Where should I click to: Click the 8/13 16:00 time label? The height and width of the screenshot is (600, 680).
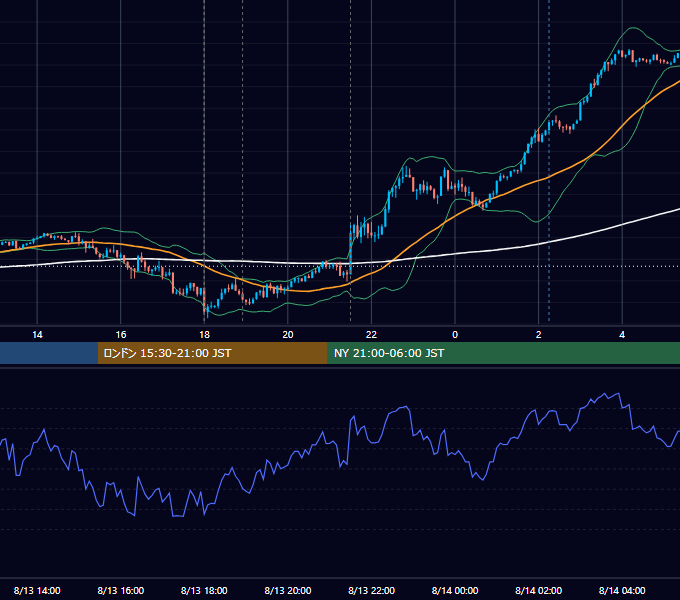click(x=121, y=590)
